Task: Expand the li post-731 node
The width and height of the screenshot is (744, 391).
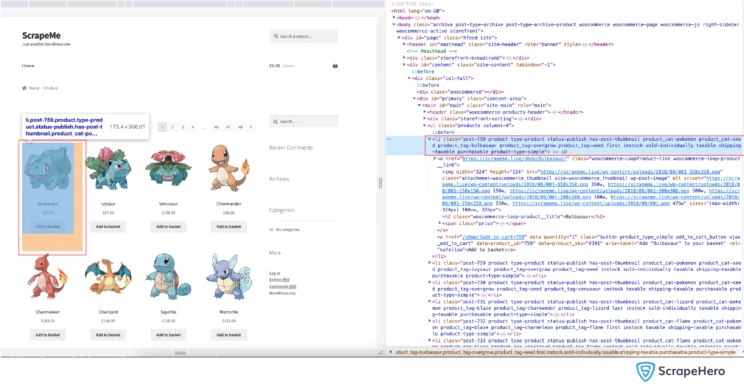Action: (430, 302)
